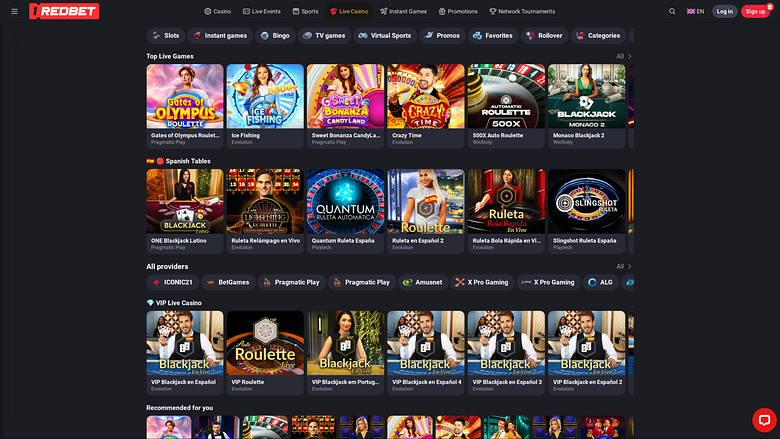
Task: Select the TV games category chip
Action: 324,36
